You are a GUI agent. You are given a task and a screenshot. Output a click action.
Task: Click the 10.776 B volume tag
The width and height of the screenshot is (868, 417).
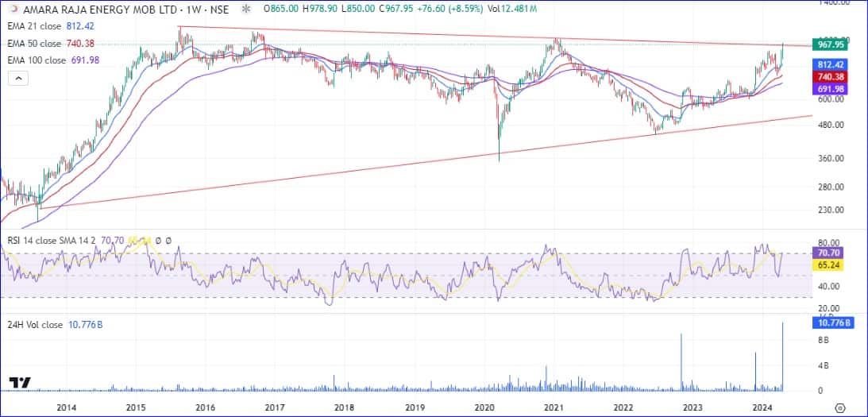831,322
